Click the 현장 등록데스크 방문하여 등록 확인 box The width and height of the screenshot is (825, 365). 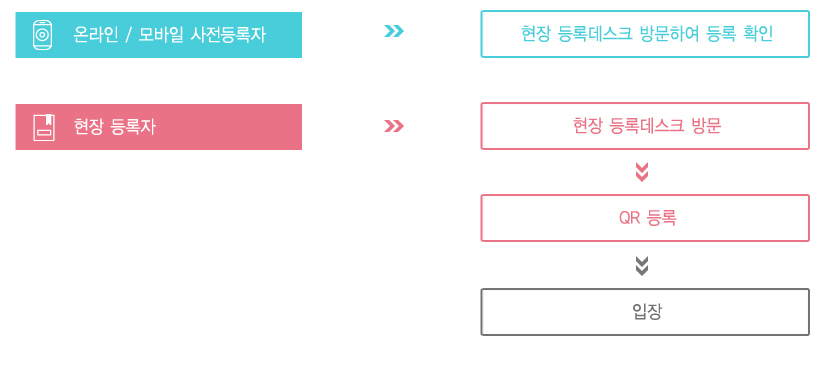645,34
